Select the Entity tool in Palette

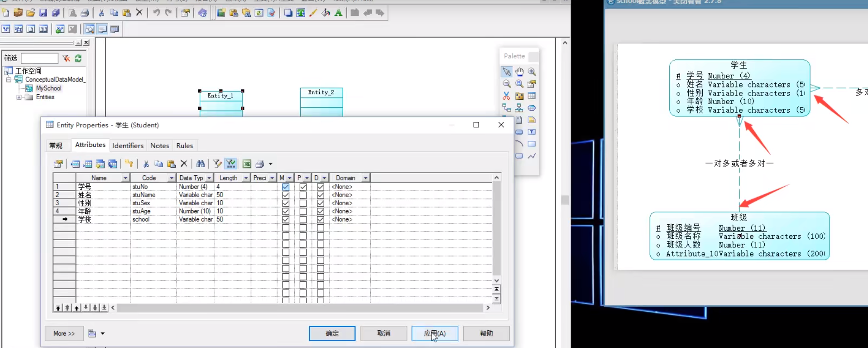[532, 96]
